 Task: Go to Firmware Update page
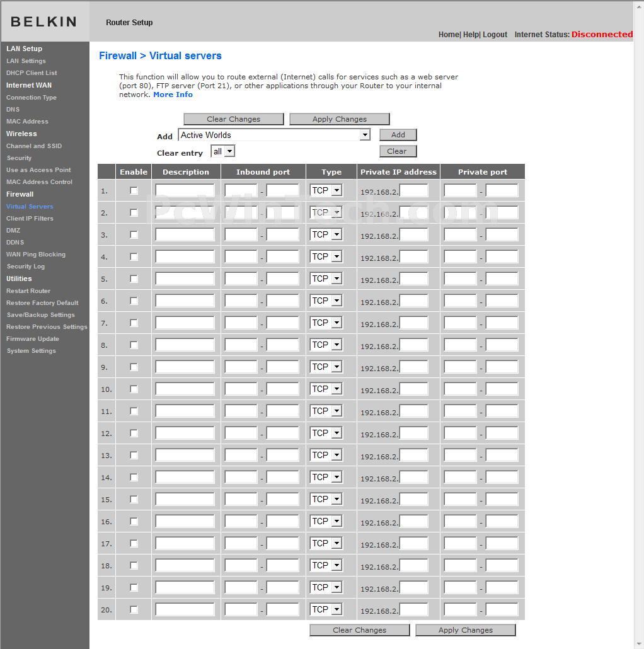click(x=33, y=339)
